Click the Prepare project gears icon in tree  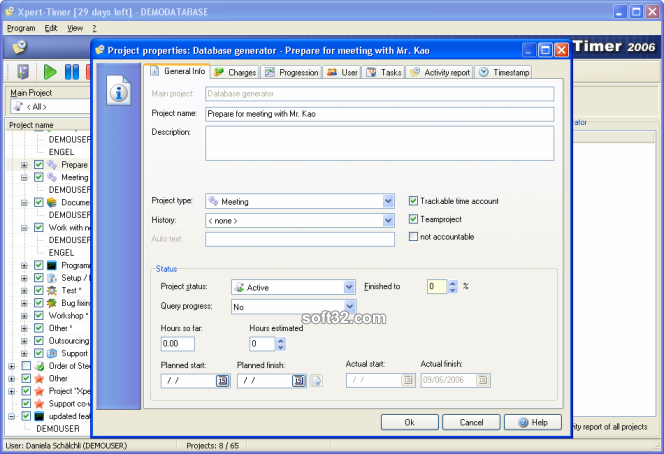pyautogui.click(x=52, y=164)
